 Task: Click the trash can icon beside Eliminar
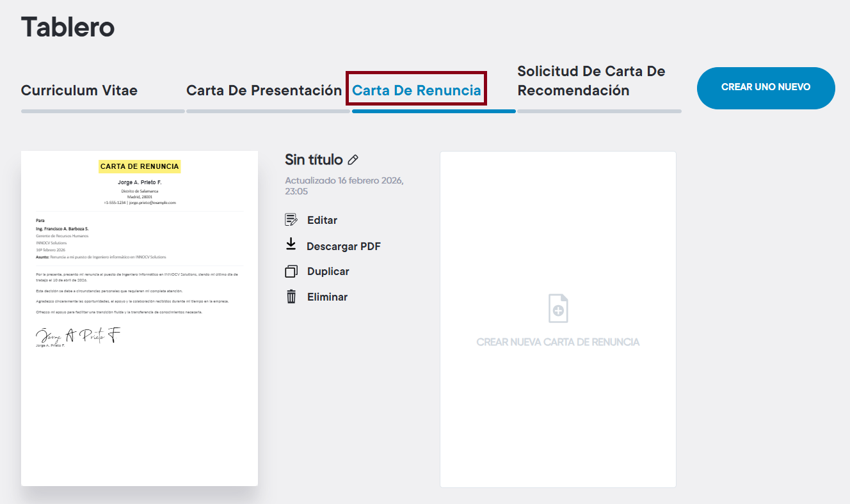tap(291, 296)
